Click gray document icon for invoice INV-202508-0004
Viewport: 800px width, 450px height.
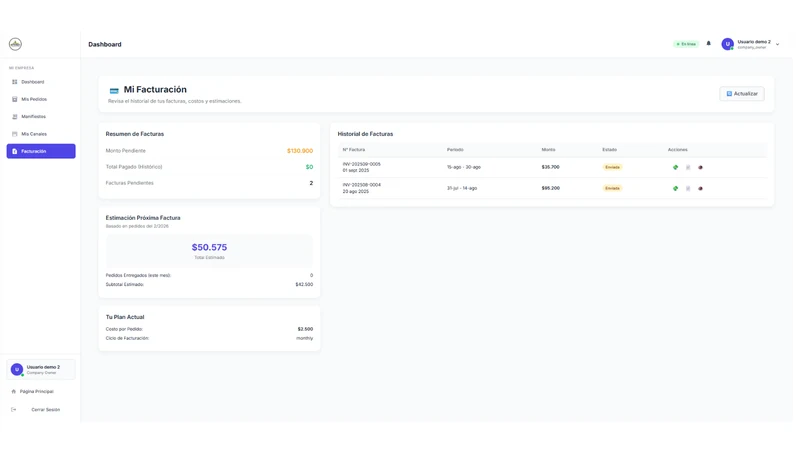point(688,188)
